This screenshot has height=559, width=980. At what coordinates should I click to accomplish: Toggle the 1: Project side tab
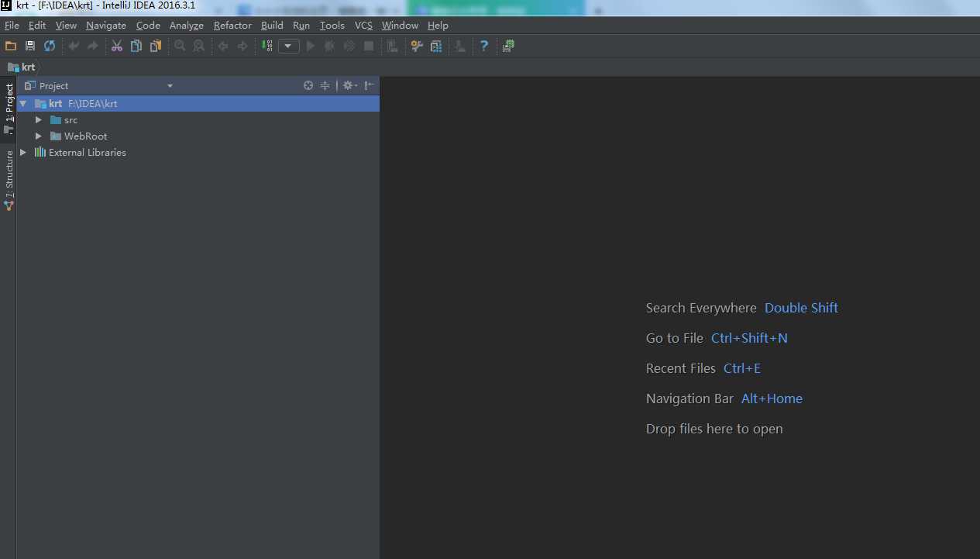pyautogui.click(x=9, y=109)
